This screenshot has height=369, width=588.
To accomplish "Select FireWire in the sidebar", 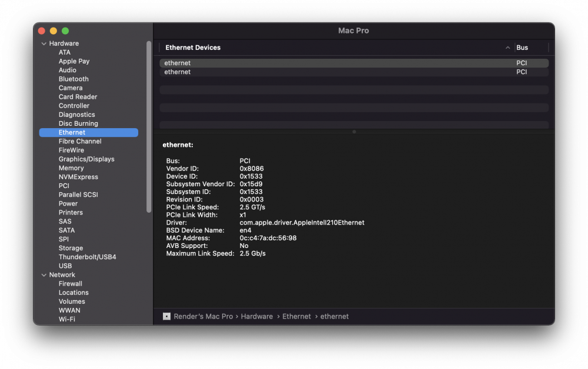I will coord(71,150).
